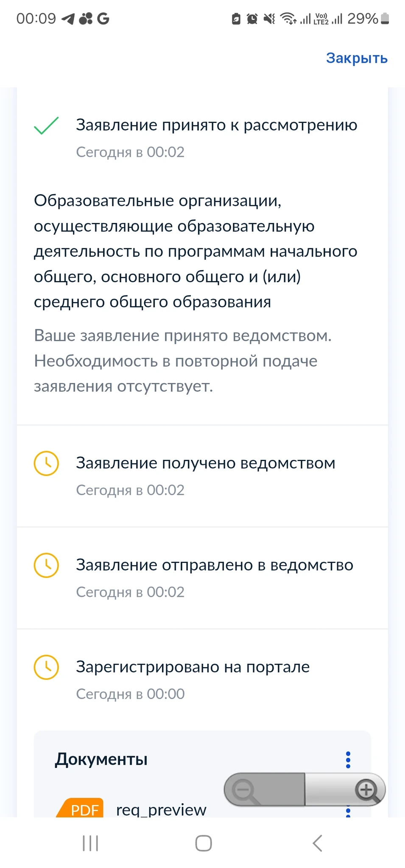This screenshot has width=405, height=868.
Task: Select Заявление получено ведомством status entry
Action: point(205,463)
